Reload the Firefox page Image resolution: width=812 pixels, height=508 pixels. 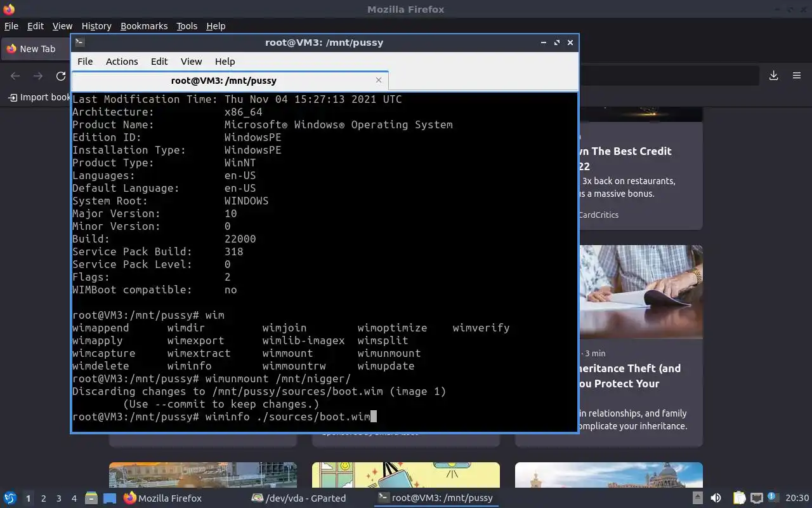61,76
